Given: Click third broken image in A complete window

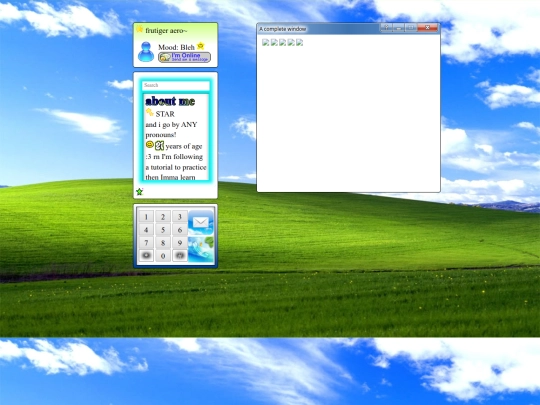Looking at the screenshot, I should [282, 42].
